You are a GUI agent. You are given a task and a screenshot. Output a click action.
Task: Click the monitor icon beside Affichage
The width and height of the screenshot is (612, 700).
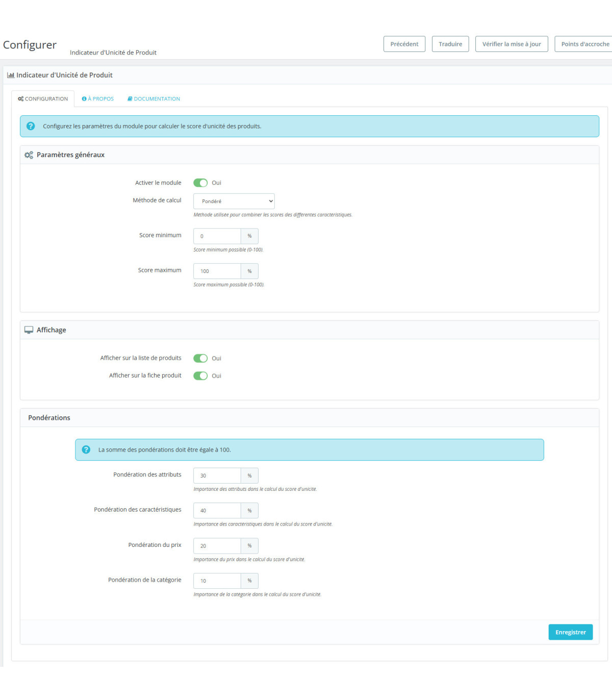29,330
